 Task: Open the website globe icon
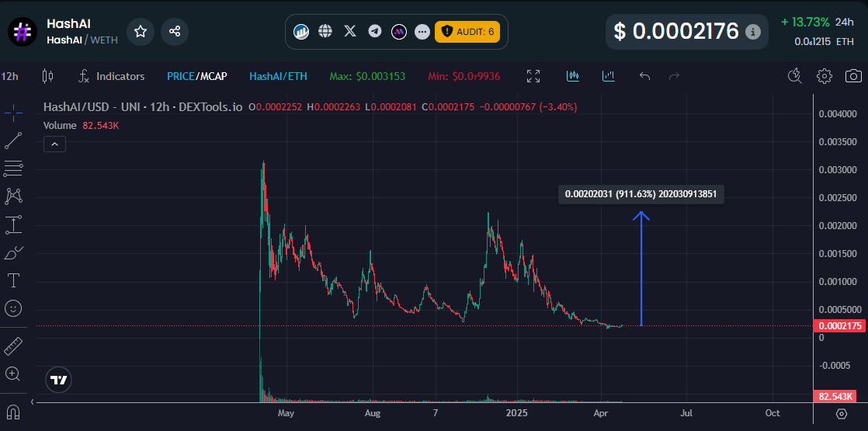(x=325, y=31)
